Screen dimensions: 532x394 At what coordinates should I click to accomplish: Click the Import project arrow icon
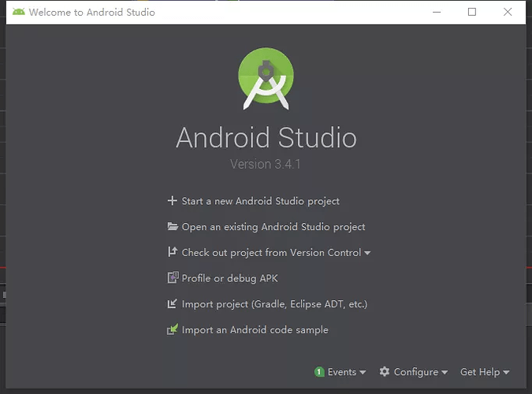(173, 303)
